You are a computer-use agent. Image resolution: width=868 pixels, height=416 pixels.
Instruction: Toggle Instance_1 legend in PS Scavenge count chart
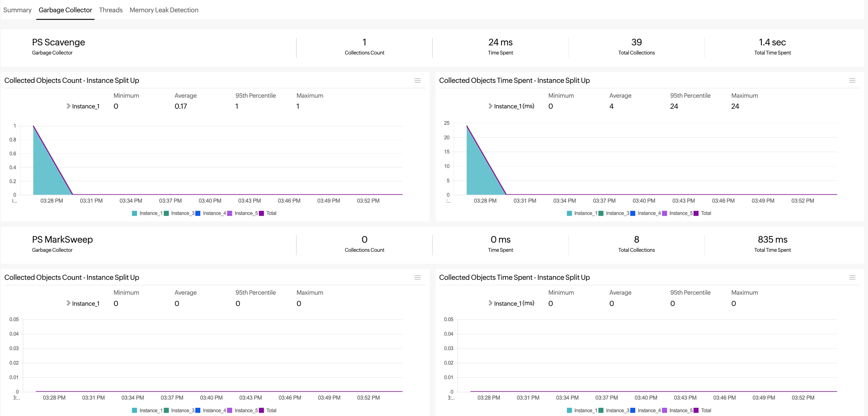coord(151,213)
